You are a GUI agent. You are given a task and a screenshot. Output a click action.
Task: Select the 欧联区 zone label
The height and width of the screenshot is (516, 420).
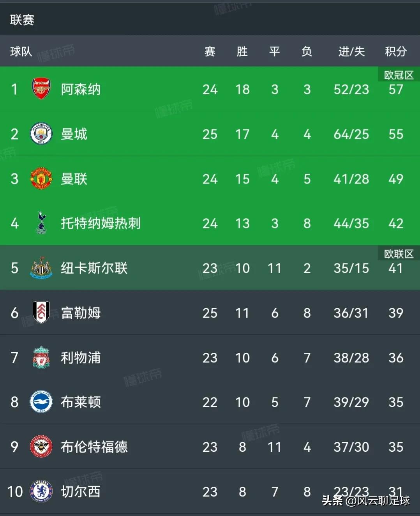[398, 254]
